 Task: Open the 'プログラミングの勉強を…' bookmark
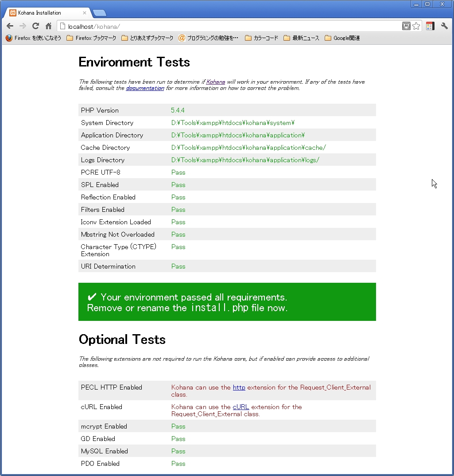coord(209,38)
